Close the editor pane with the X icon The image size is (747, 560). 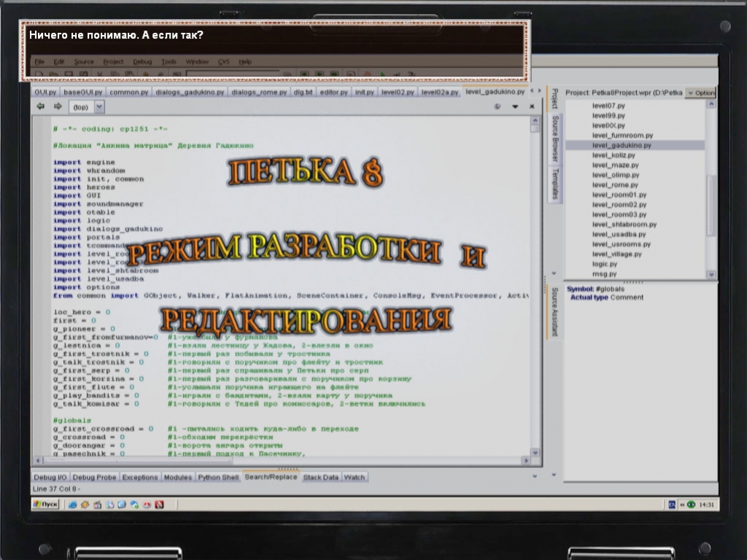(532, 106)
